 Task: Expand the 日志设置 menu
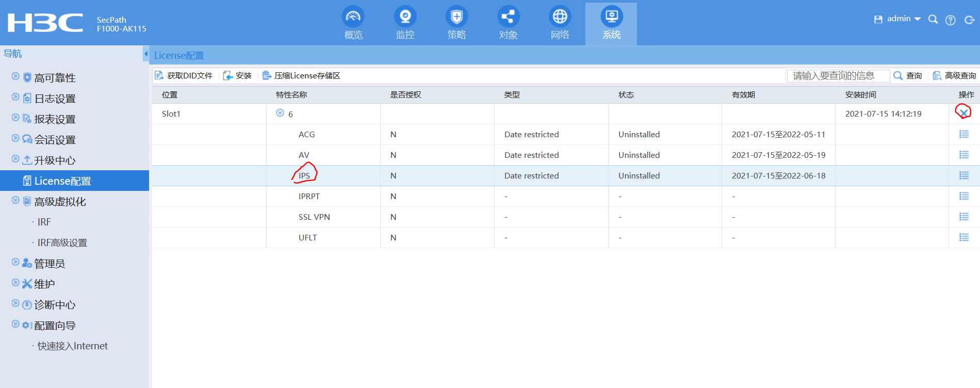[x=15, y=97]
